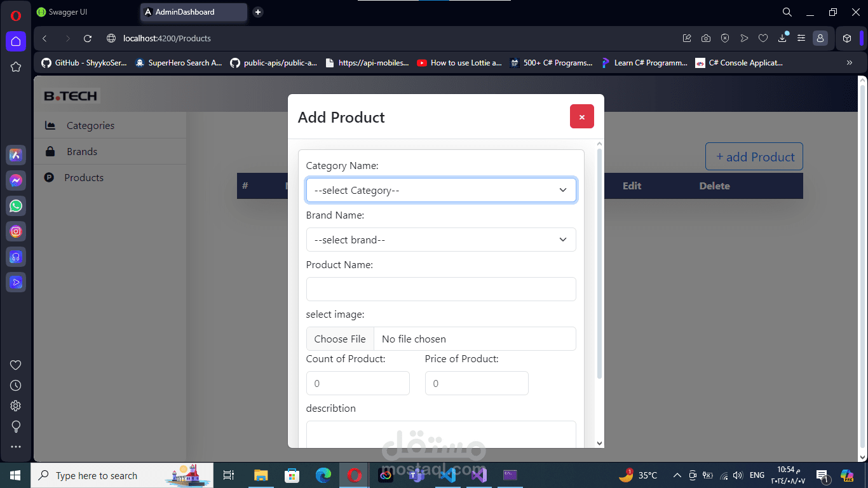Open How to use Lottie bookmark
Image resolution: width=868 pixels, height=488 pixels.
point(459,63)
